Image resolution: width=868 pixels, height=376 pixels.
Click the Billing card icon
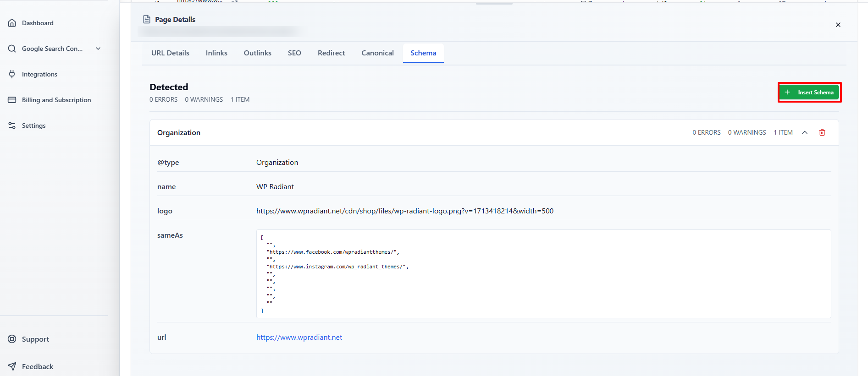click(12, 100)
